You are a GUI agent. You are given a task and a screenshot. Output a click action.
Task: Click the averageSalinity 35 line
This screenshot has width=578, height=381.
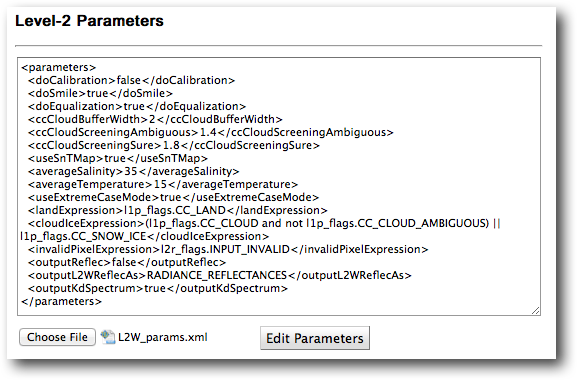pyautogui.click(x=133, y=171)
